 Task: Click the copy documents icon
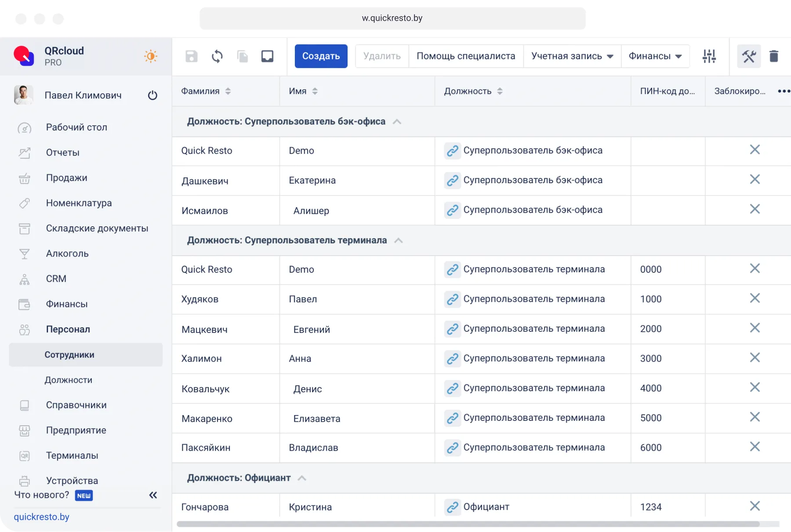point(242,56)
